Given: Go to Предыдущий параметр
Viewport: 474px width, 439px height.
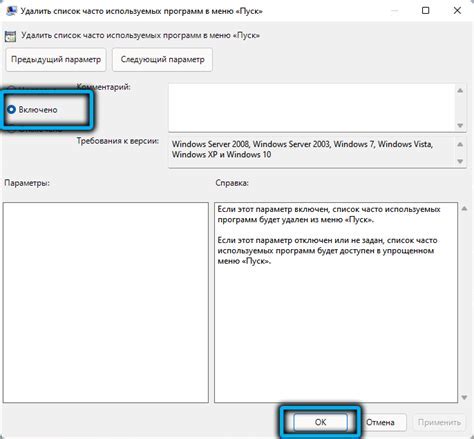Looking at the screenshot, I should [x=56, y=60].
